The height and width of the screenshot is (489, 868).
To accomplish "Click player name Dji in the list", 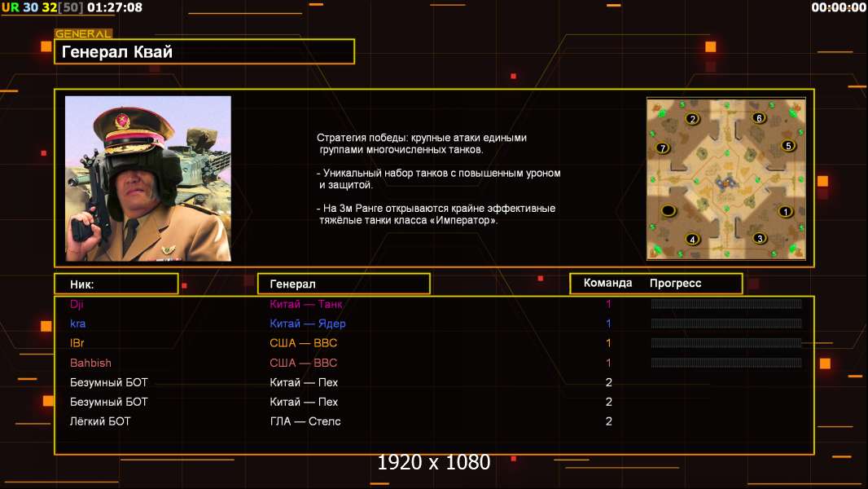I will [x=77, y=304].
